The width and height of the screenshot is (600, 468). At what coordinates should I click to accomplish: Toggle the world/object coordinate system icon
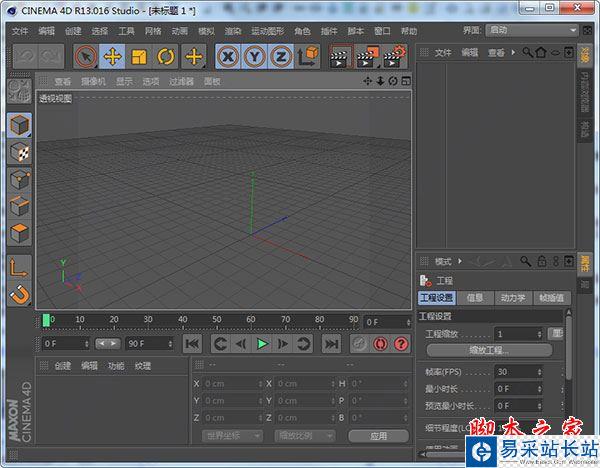(308, 57)
